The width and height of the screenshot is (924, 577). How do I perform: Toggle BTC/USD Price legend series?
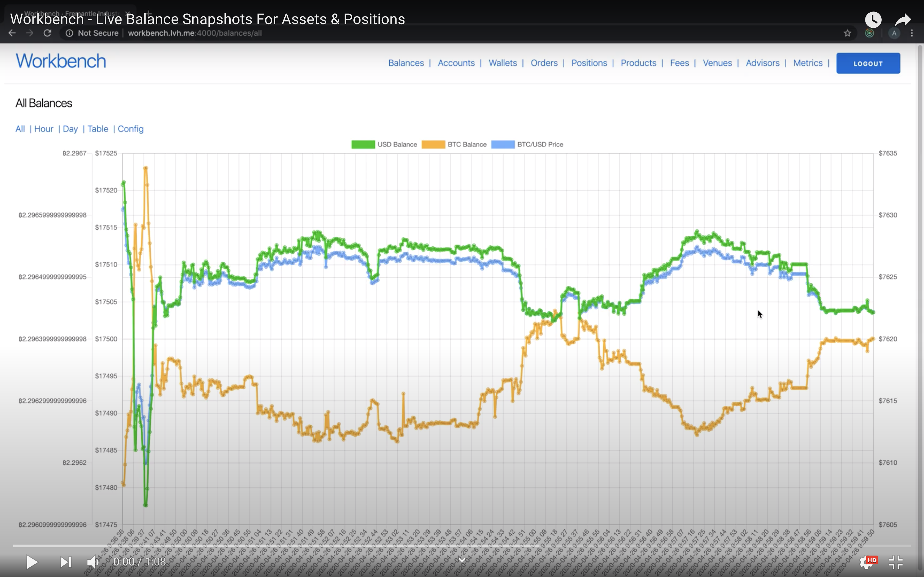pyautogui.click(x=527, y=145)
